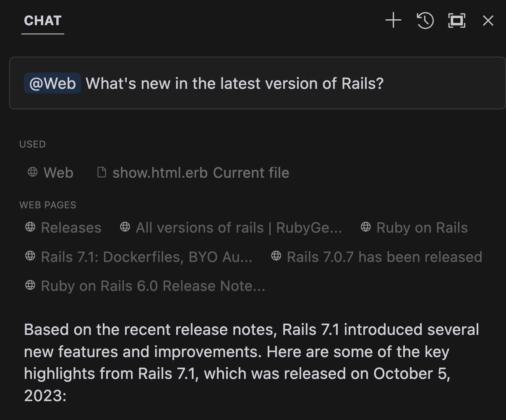Open Ruby on Rails 6.0 Release Notes
This screenshot has width=506, height=420.
[x=153, y=286]
